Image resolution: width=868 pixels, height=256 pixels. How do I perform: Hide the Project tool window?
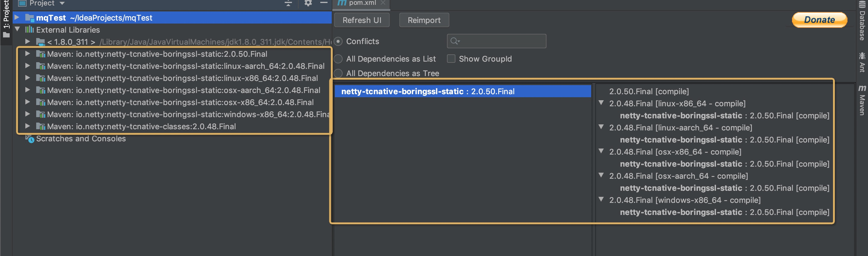pos(324,3)
